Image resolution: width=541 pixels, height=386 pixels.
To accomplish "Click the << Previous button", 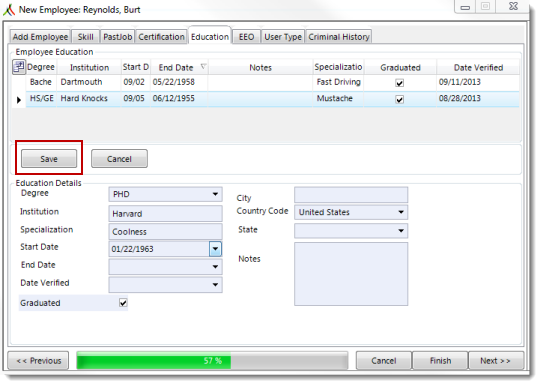I will click(x=38, y=360).
